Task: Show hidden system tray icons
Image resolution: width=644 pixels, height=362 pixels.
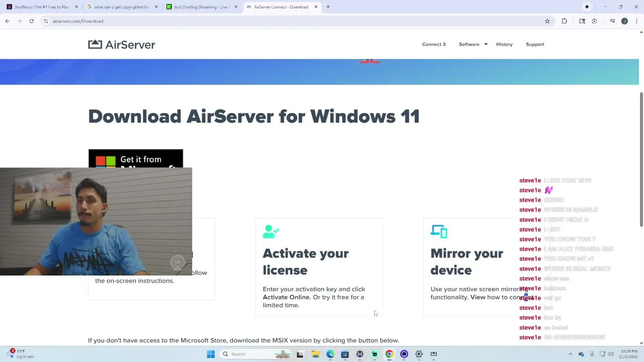Action: (x=570, y=354)
